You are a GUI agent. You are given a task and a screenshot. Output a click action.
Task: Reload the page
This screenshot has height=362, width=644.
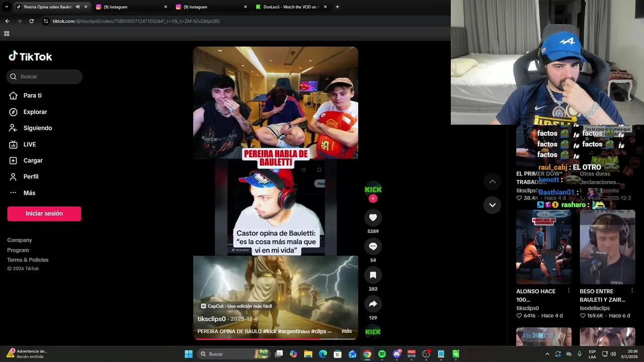tap(31, 21)
